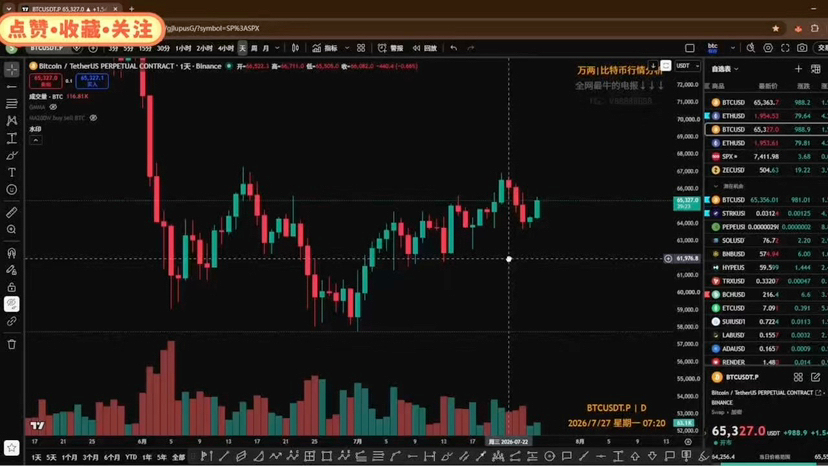Image resolution: width=828 pixels, height=466 pixels.
Task: Open the emoji icons tool
Action: (x=12, y=190)
